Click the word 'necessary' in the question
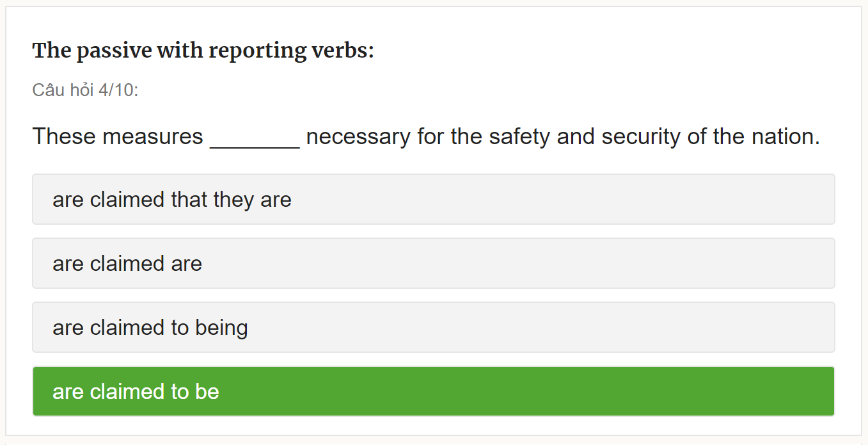This screenshot has height=445, width=868. pyautogui.click(x=358, y=136)
